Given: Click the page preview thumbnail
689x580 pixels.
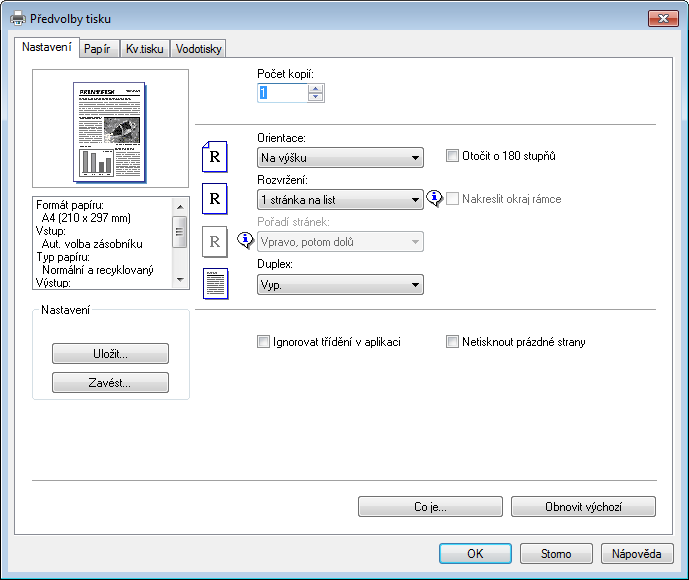Looking at the screenshot, I should point(109,133).
